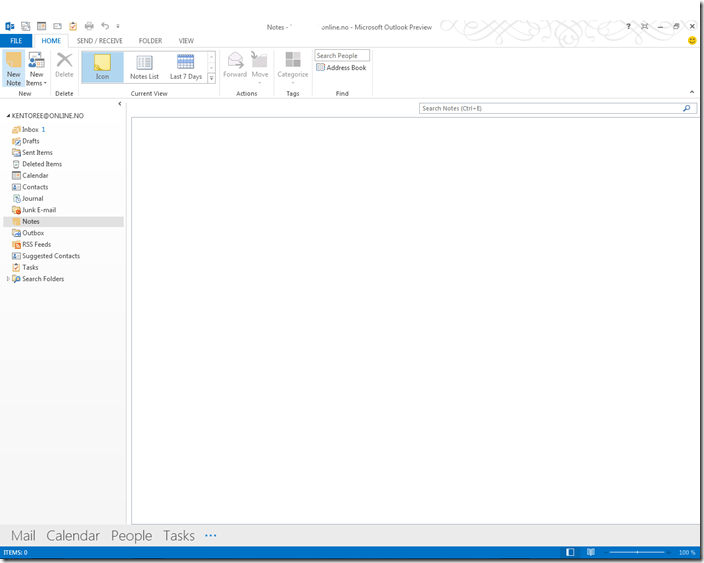This screenshot has height=563, width=704.
Task: Switch to Icon view for notes
Action: click(x=102, y=66)
